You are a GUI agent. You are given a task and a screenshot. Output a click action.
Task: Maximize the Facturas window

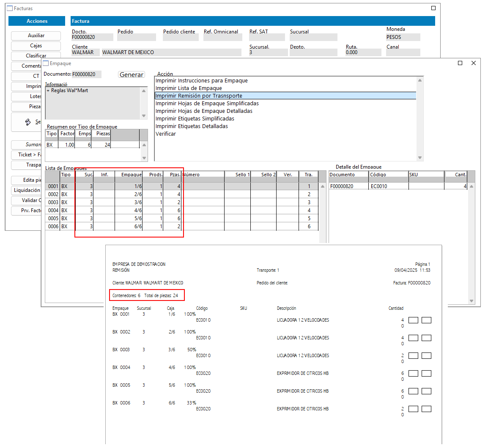tap(433, 8)
